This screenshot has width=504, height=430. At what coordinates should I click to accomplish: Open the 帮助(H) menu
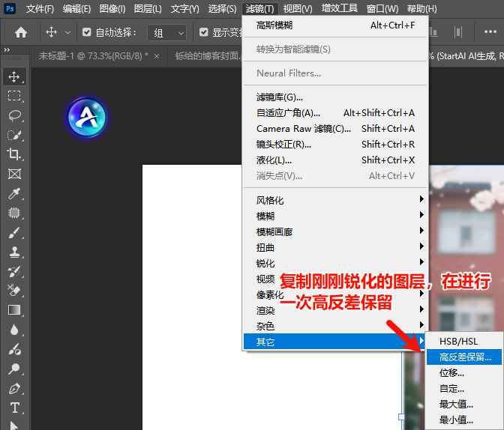click(x=422, y=9)
